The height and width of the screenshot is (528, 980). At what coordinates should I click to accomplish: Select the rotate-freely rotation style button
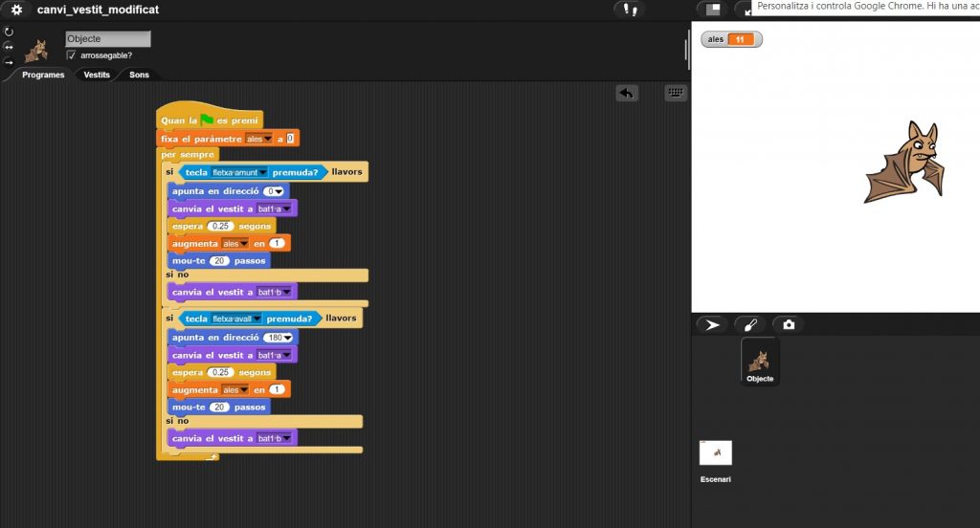(9, 32)
